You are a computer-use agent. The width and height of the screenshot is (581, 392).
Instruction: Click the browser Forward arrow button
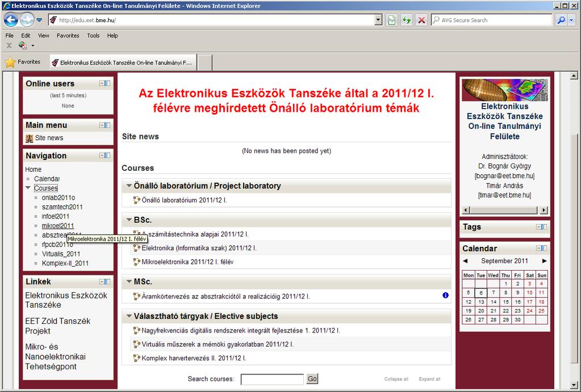[27, 20]
